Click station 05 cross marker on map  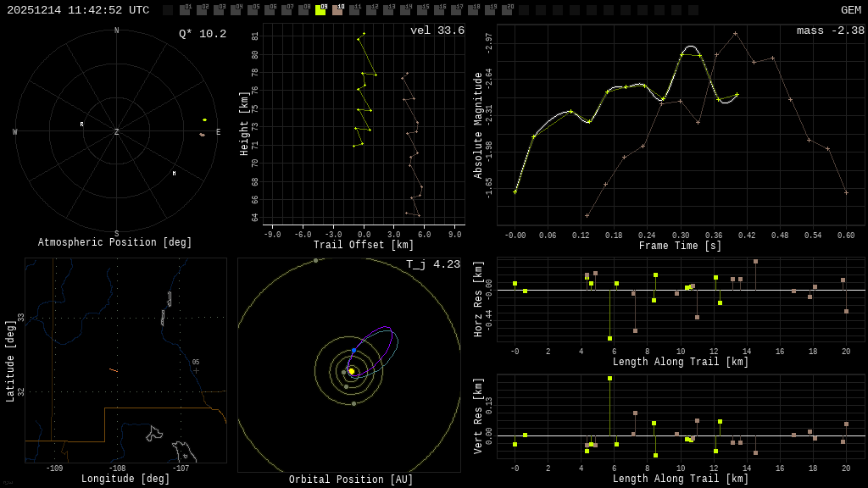click(x=196, y=370)
